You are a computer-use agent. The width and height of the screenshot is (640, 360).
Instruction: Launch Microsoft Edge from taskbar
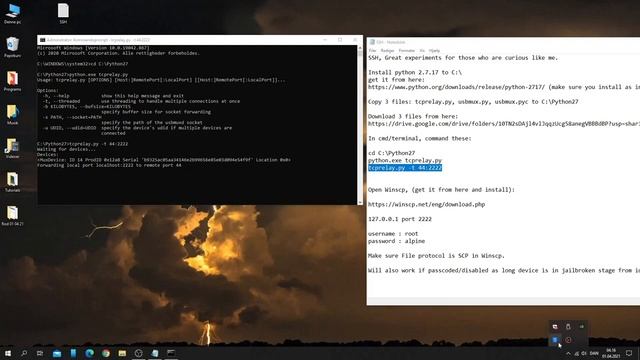pyautogui.click(x=90, y=353)
